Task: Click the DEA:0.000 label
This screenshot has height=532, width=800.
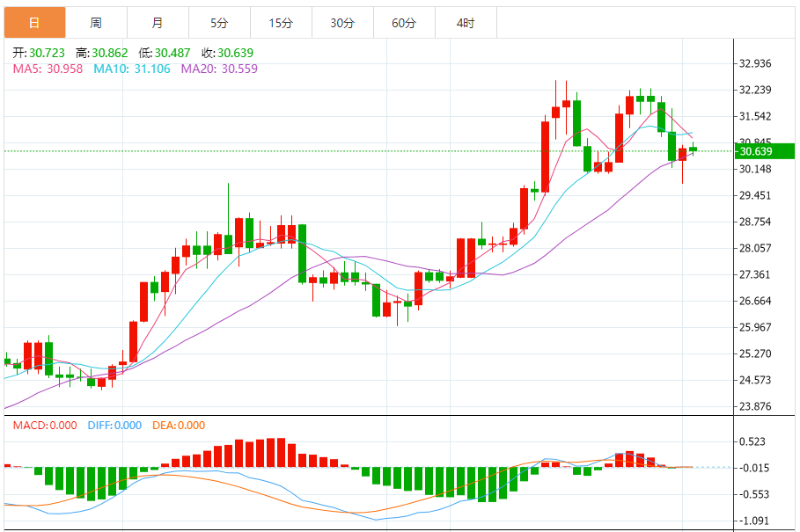Action: point(179,426)
